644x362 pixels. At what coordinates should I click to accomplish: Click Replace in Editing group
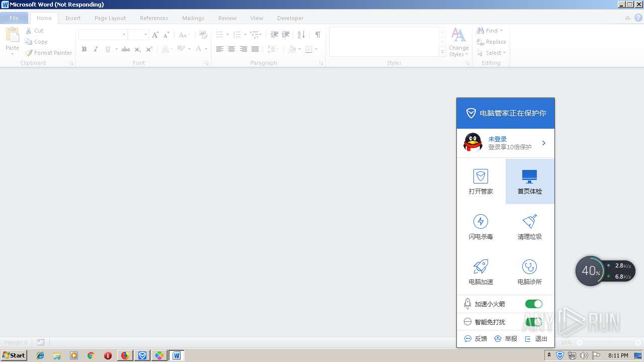point(491,42)
